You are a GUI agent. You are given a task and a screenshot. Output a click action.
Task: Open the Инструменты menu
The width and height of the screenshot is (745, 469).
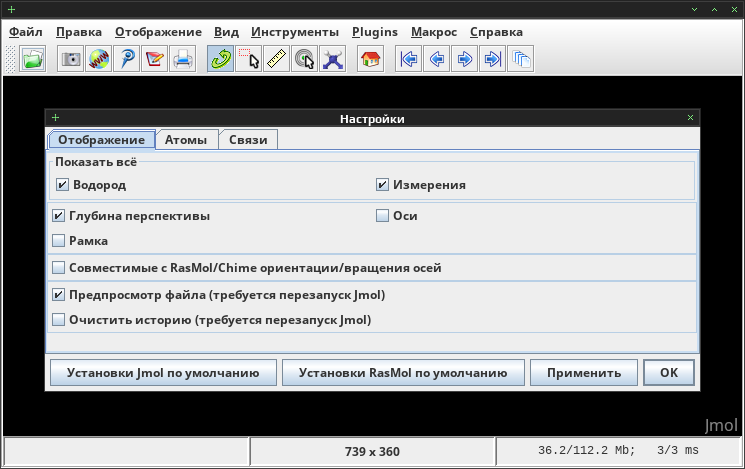(295, 32)
